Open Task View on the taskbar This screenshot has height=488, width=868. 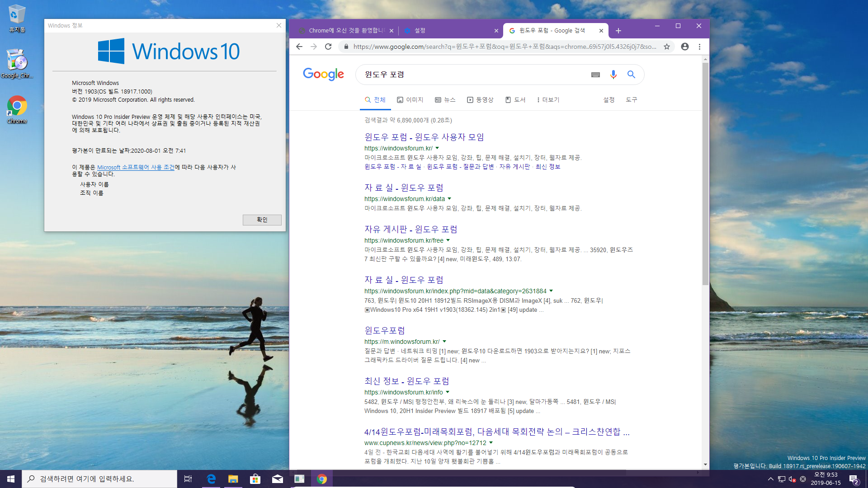pyautogui.click(x=188, y=479)
